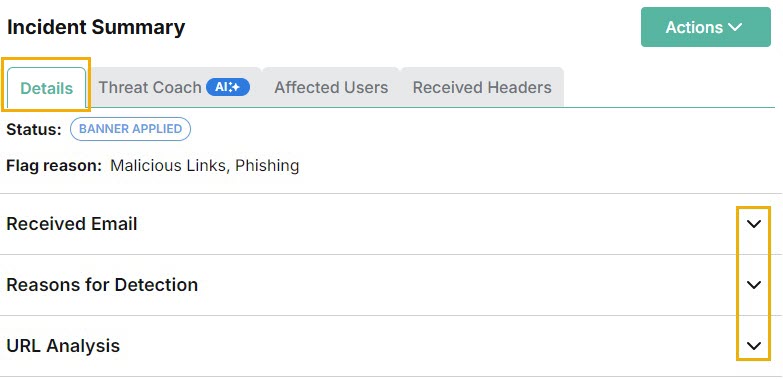Screen dimensions: 783x379
Task: Open the Affected Users tab
Action: point(331,87)
